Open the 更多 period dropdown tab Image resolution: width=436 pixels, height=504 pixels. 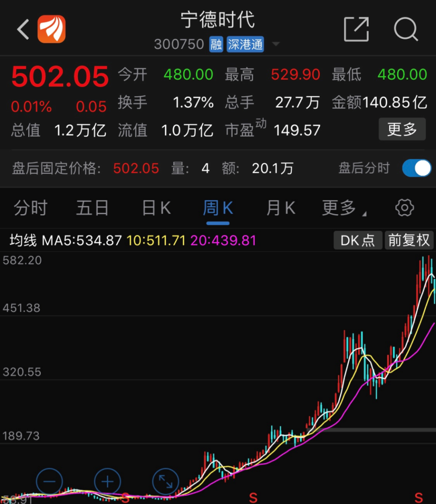point(343,208)
